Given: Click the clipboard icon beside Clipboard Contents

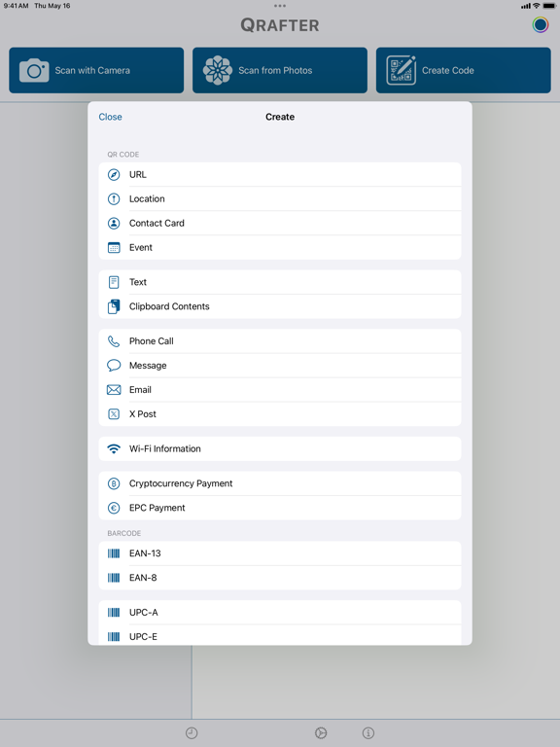Looking at the screenshot, I should (x=114, y=306).
